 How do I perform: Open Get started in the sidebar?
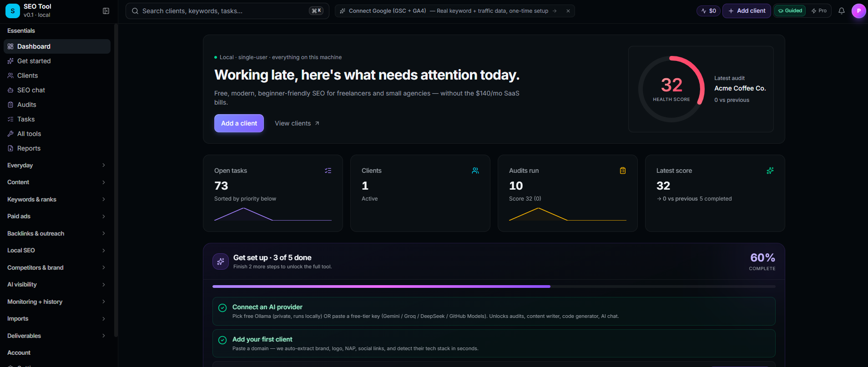[57, 61]
